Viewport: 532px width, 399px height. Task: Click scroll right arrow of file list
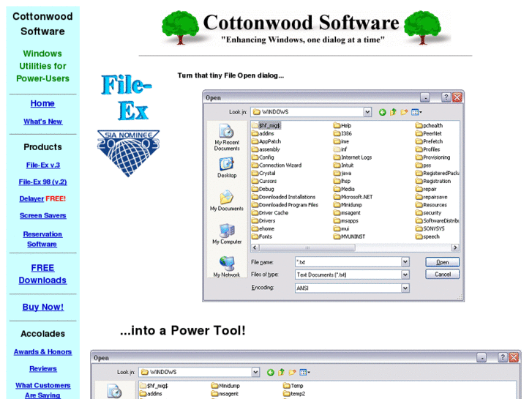[455, 247]
